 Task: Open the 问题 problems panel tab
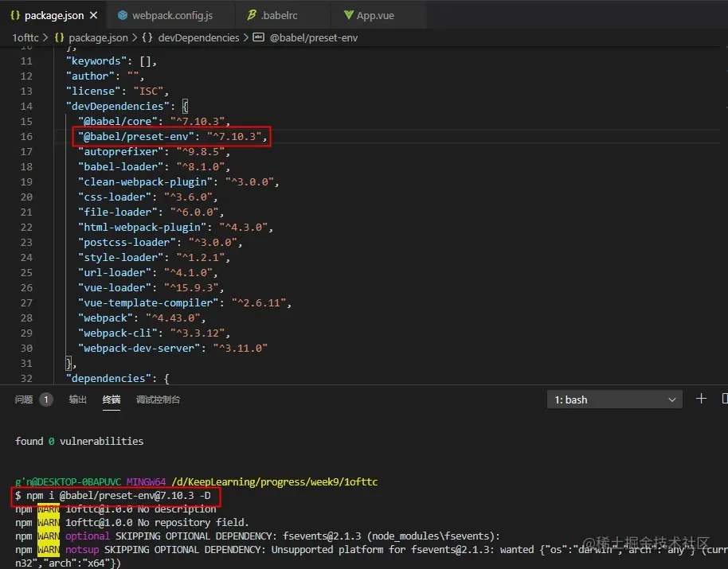click(24, 399)
